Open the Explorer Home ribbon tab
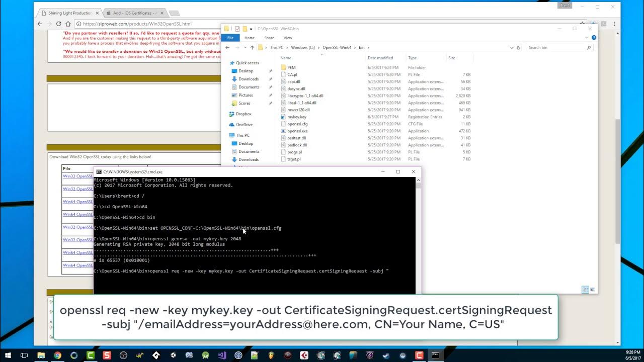 (250, 38)
